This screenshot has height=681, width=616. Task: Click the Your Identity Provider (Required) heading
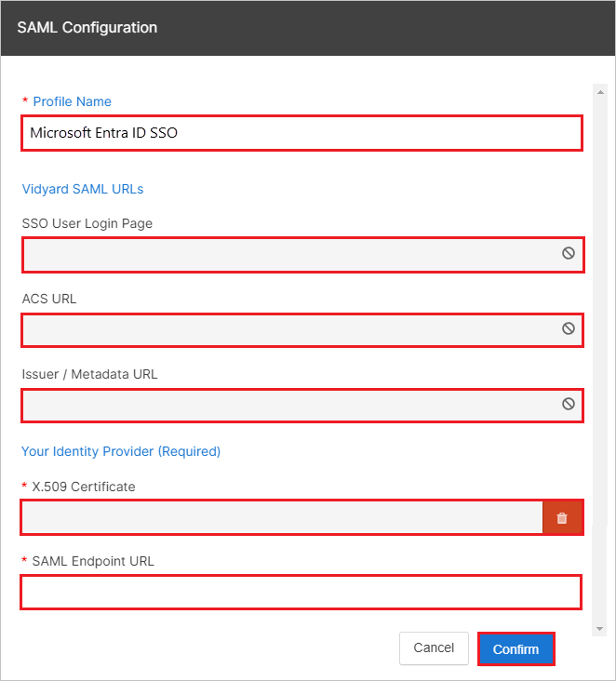coord(121,452)
